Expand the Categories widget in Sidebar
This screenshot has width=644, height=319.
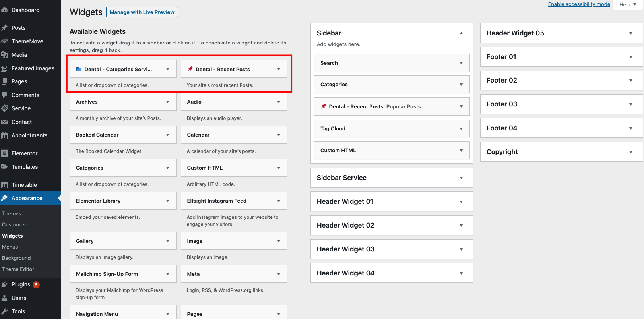tap(461, 85)
